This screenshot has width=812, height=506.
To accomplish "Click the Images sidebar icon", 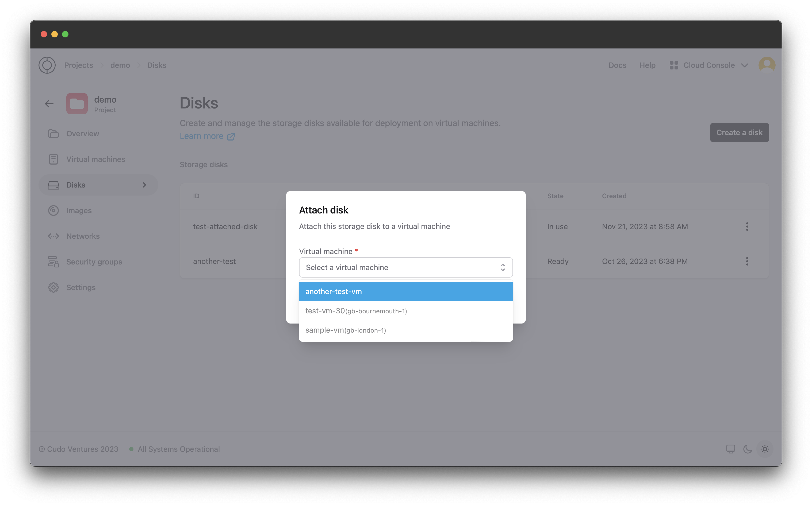I will click(54, 210).
